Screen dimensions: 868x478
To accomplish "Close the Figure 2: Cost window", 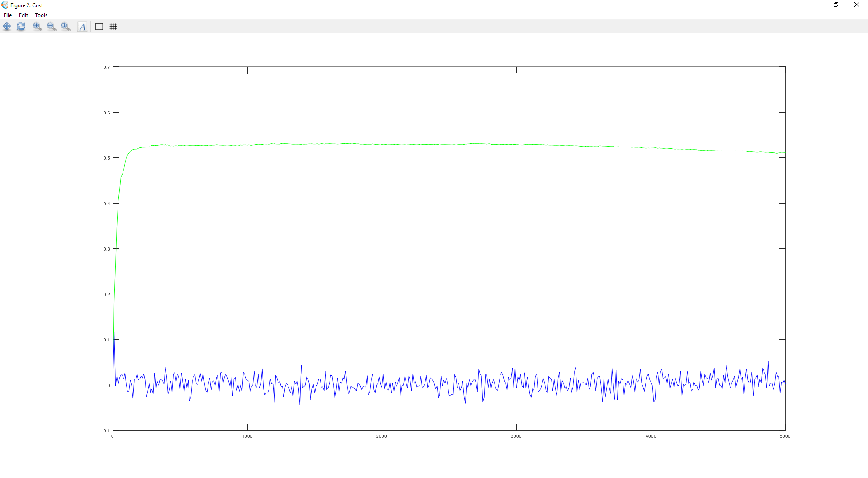I will click(857, 5).
